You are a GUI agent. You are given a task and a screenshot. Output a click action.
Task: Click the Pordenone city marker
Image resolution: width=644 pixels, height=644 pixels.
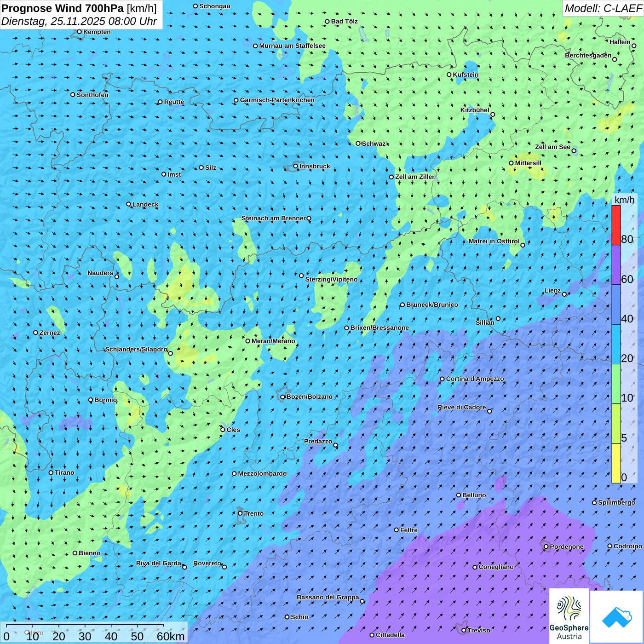pos(546,547)
